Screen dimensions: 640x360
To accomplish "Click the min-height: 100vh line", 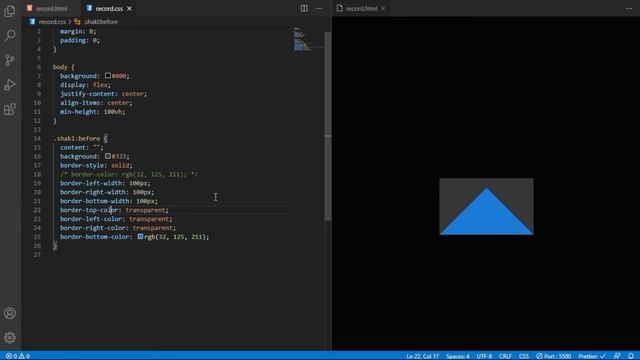I will click(93, 111).
